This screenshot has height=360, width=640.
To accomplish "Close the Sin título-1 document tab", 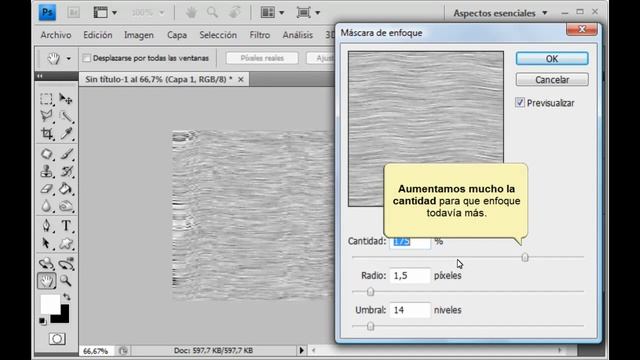I will pyautogui.click(x=241, y=80).
